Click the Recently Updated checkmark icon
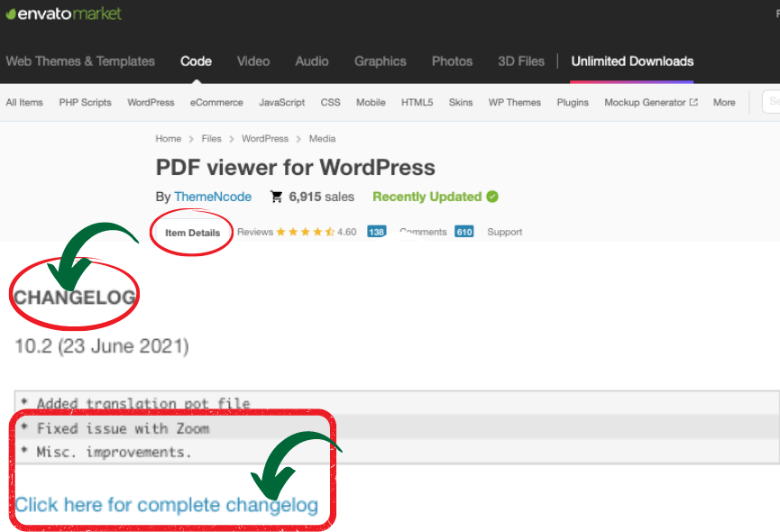The width and height of the screenshot is (780, 532). pyautogui.click(x=492, y=197)
